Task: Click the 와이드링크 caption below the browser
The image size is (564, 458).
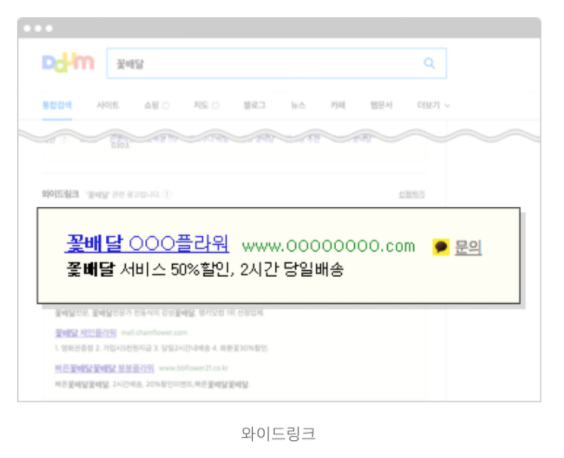Action: click(278, 433)
